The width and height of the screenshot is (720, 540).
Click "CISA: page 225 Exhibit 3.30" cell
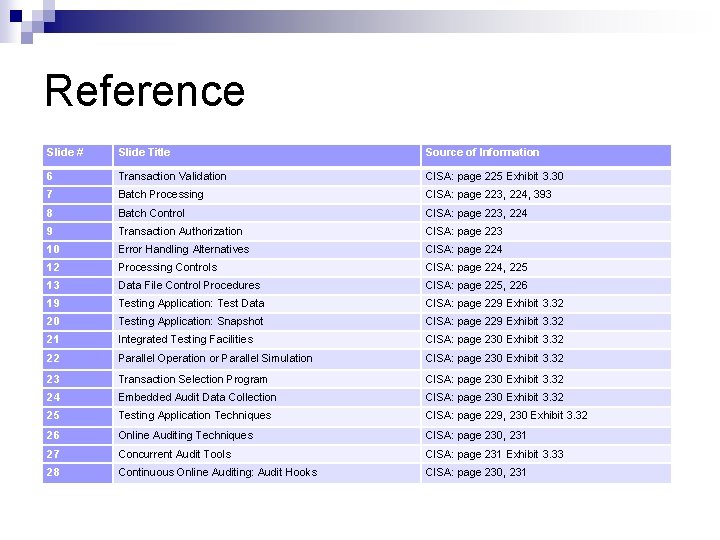pyautogui.click(x=546, y=177)
